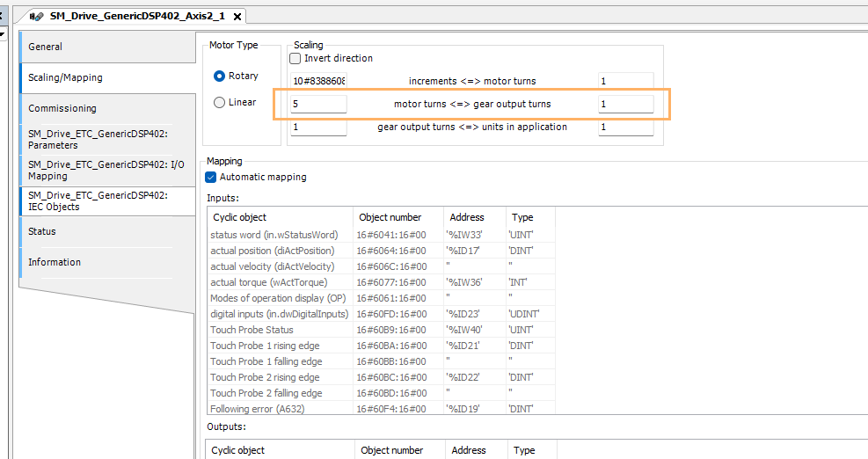Open SM_Drive_ETC_GenericDSP402 Parameters tab

106,139
